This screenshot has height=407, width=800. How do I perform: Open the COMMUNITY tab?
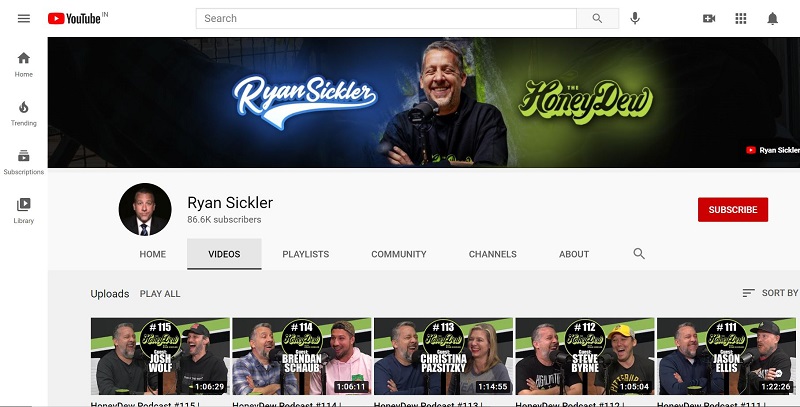pos(398,254)
